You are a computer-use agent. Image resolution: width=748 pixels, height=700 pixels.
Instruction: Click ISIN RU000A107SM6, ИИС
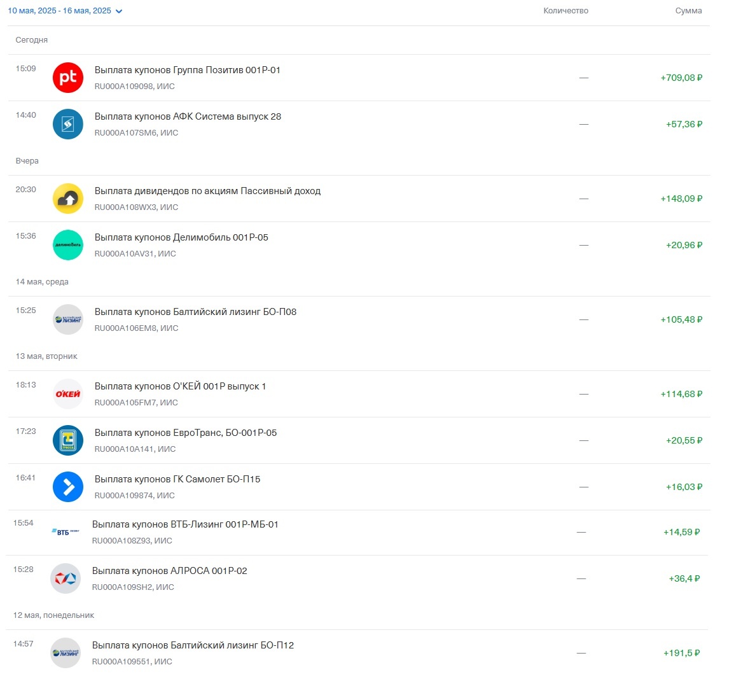point(136,132)
